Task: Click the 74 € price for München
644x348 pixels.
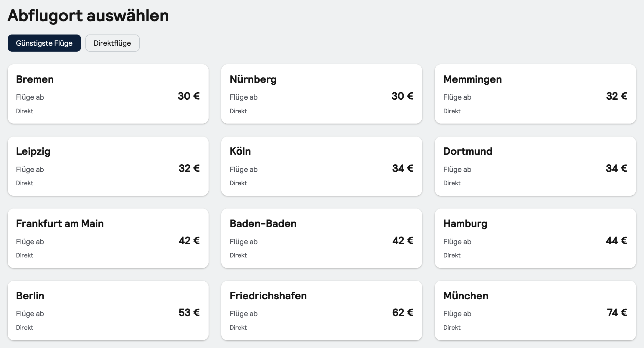Action: point(617,313)
